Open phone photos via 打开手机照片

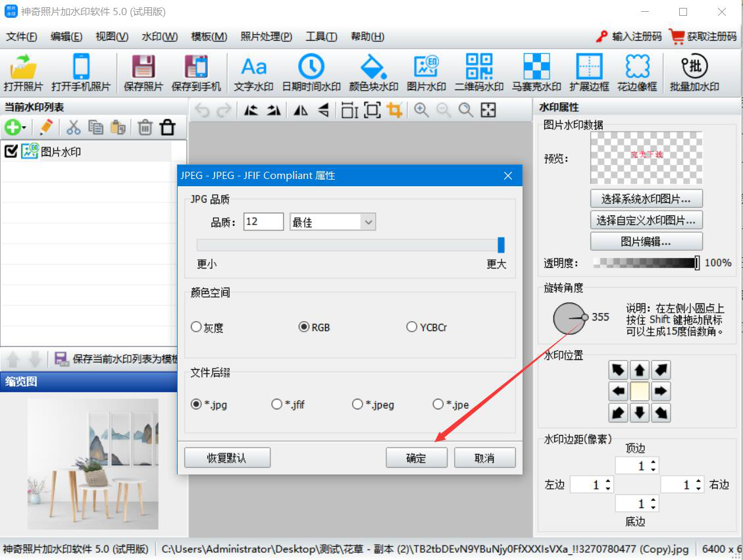81,72
